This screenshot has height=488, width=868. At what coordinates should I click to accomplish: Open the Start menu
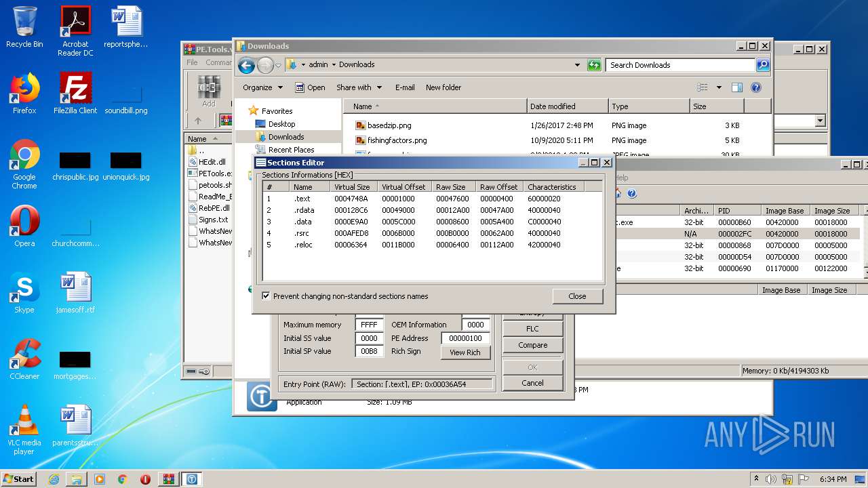pyautogui.click(x=19, y=479)
